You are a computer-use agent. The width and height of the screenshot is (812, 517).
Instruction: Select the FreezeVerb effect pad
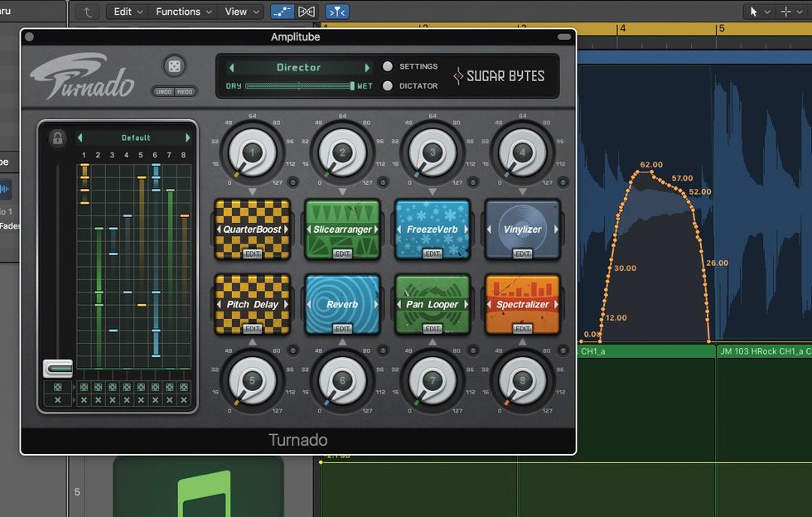[x=433, y=229]
